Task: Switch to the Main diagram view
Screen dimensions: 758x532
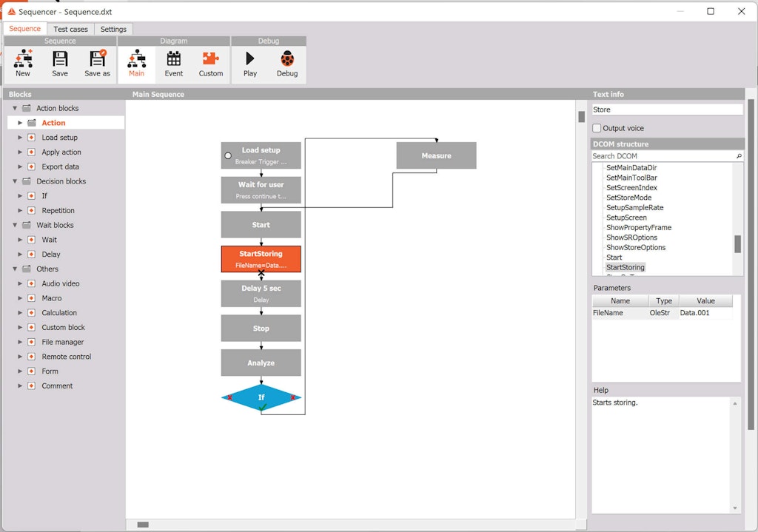Action: coord(137,63)
